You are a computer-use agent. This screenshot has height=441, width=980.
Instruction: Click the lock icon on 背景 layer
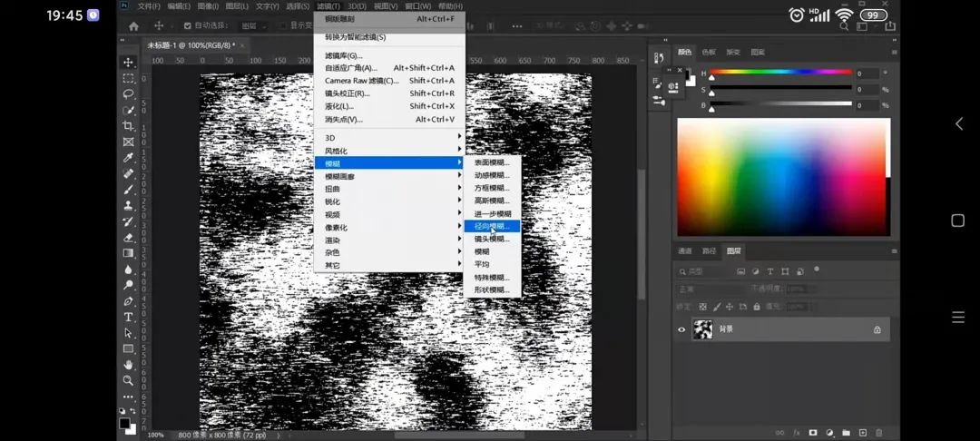(x=877, y=329)
